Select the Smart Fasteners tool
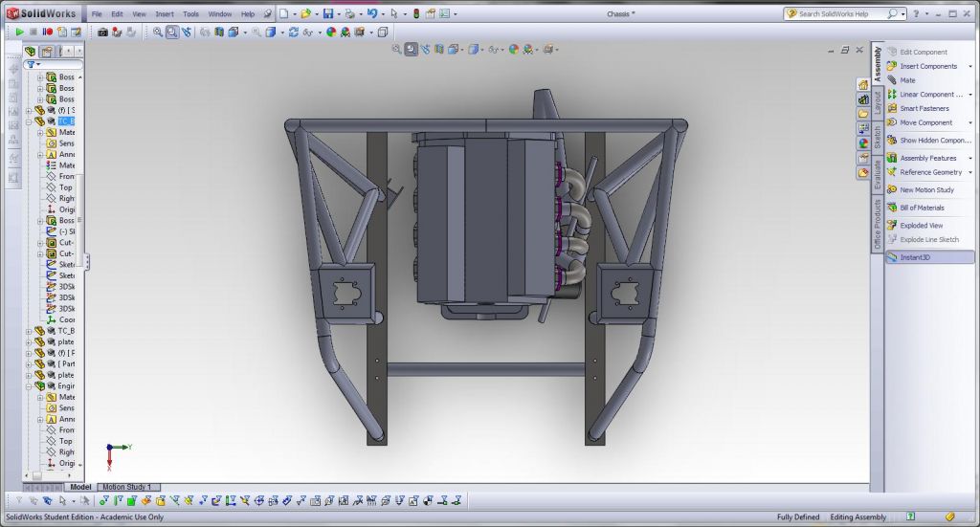Image resolution: width=980 pixels, height=527 pixels. 924,108
